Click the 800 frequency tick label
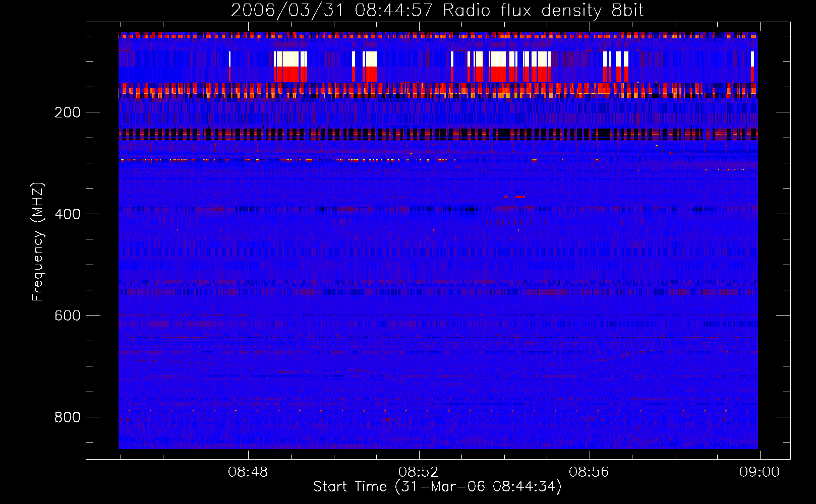 click(68, 417)
